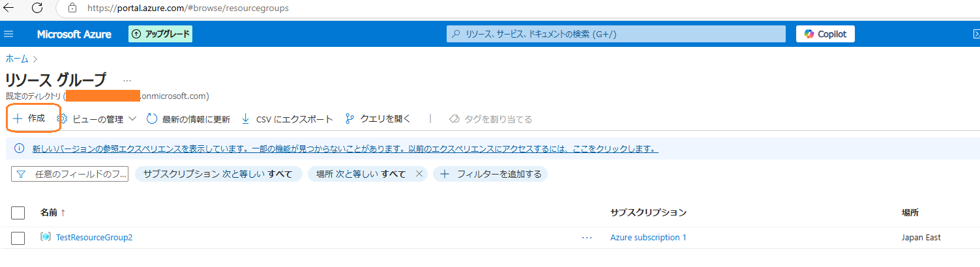Click タグを割り当てる command

[x=490, y=119]
